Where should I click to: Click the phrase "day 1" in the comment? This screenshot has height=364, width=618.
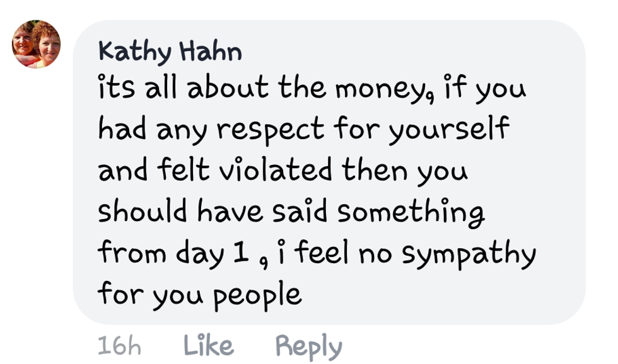point(212,253)
